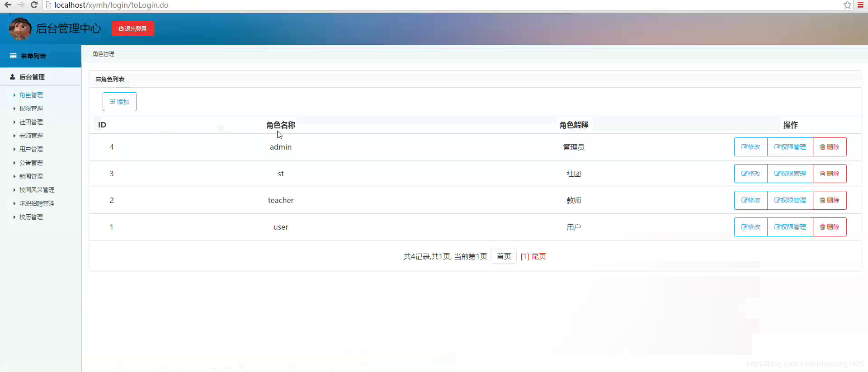The width and height of the screenshot is (868, 372).
Task: Click the role name 'admin'
Action: [x=281, y=147]
